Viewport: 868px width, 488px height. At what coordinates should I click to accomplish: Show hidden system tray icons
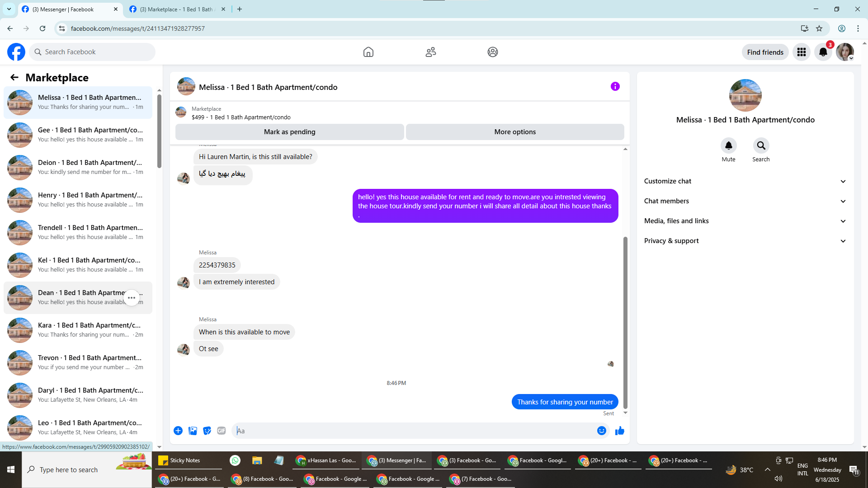coord(768,469)
